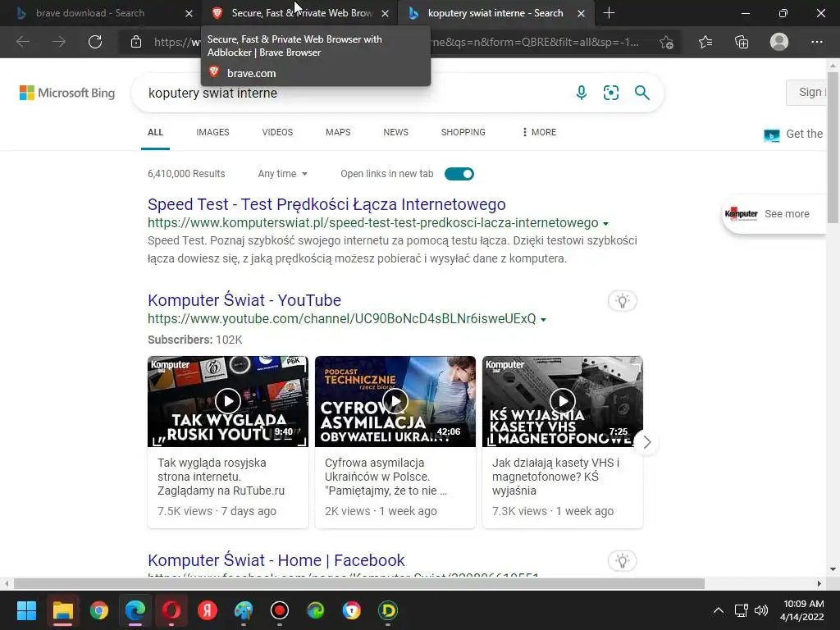Open File Explorer from taskbar
The height and width of the screenshot is (630, 840).
(x=62, y=610)
